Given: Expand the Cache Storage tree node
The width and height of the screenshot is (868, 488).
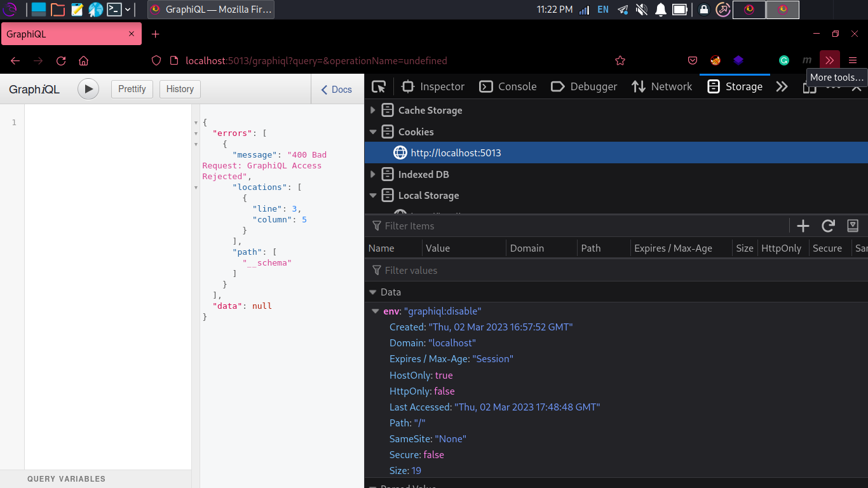Looking at the screenshot, I should 373,111.
